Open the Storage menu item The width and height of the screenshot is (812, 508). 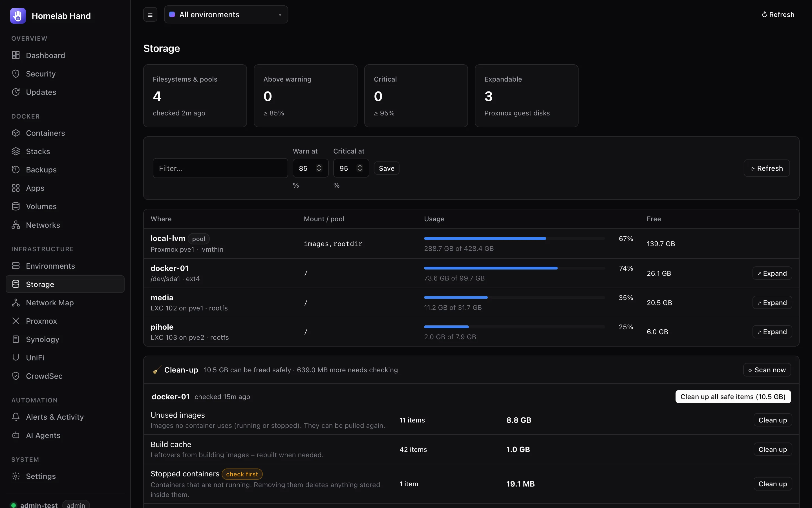click(x=65, y=284)
